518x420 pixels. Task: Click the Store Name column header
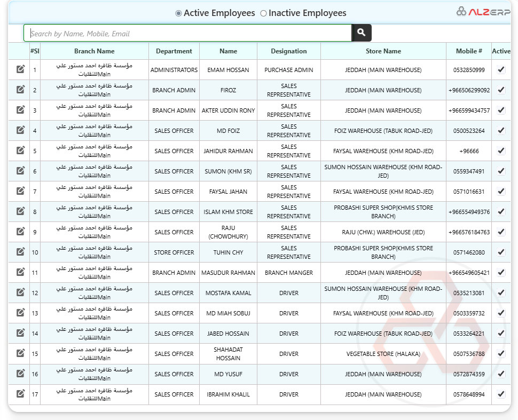coord(383,51)
